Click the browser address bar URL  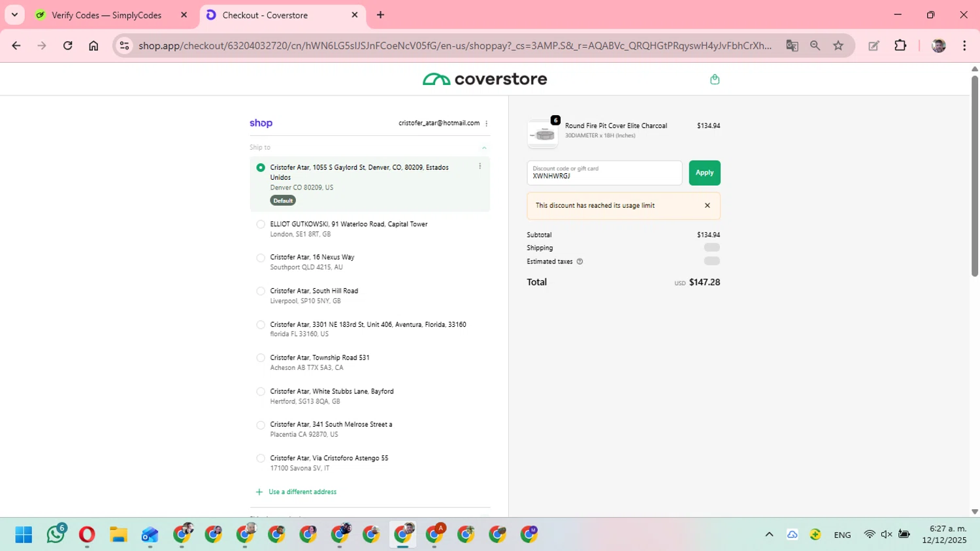[455, 45]
